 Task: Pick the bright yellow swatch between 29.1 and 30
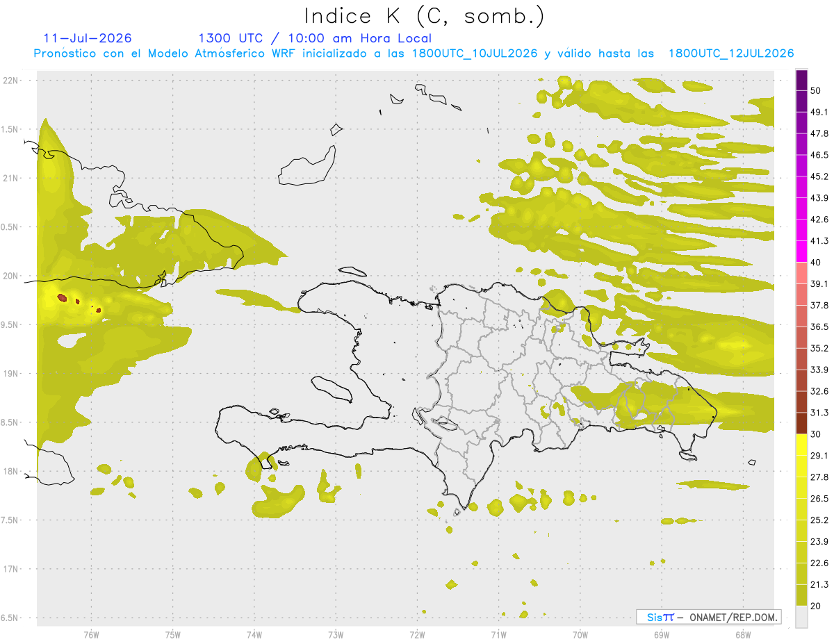point(801,445)
